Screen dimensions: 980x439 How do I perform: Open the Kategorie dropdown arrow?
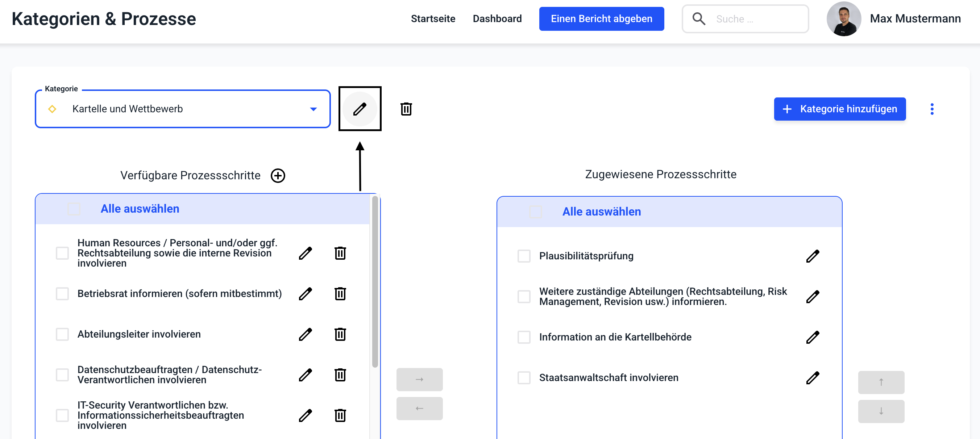pyautogui.click(x=313, y=109)
